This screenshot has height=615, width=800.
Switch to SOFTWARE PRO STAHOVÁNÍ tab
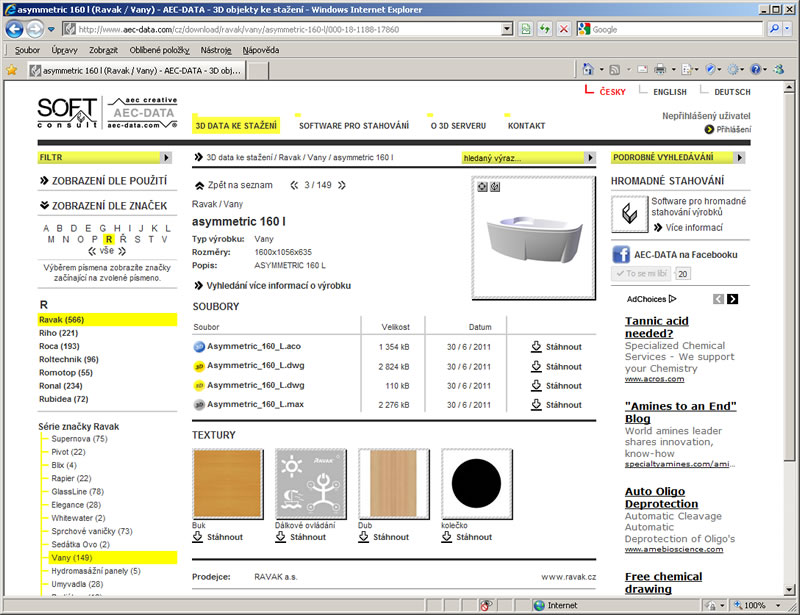(x=354, y=126)
